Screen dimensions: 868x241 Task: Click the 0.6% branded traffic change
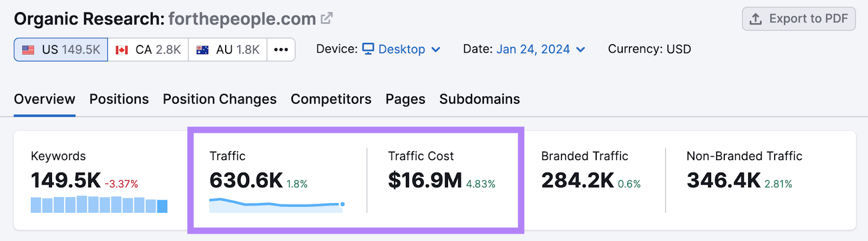pyautogui.click(x=629, y=184)
